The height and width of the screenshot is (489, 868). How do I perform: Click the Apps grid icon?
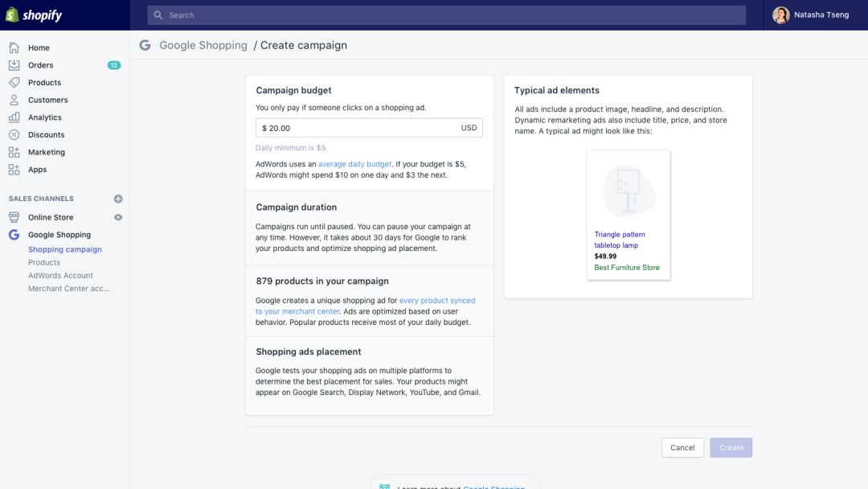(14, 170)
